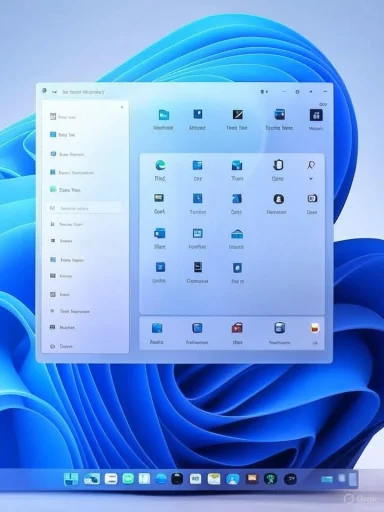Screen dimensions: 384x512
Task: Open the blue storefront-shaped app icon
Action: [237, 234]
